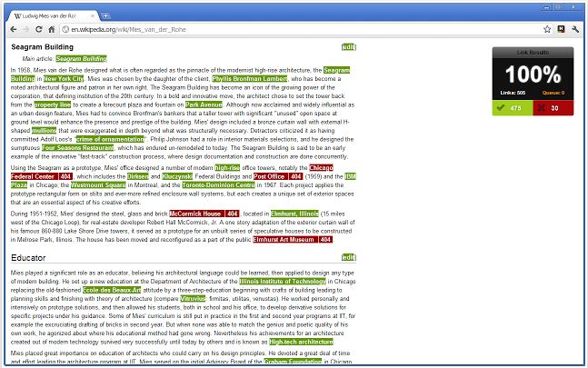Open the New York City link

click(64, 79)
